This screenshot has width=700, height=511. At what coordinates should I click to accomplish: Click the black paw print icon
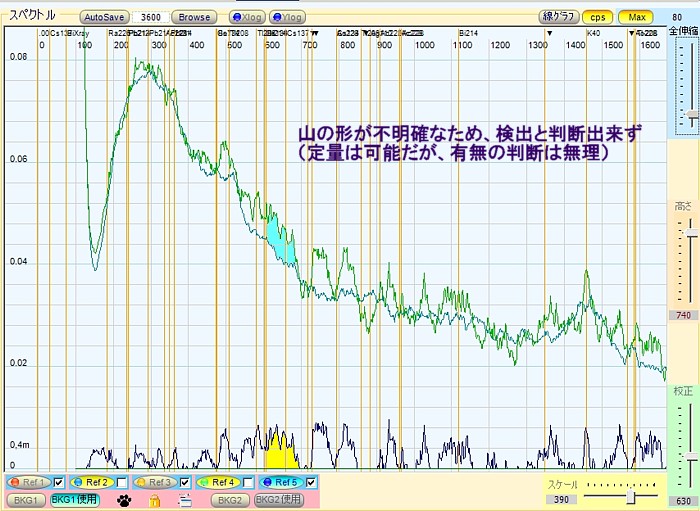click(124, 501)
